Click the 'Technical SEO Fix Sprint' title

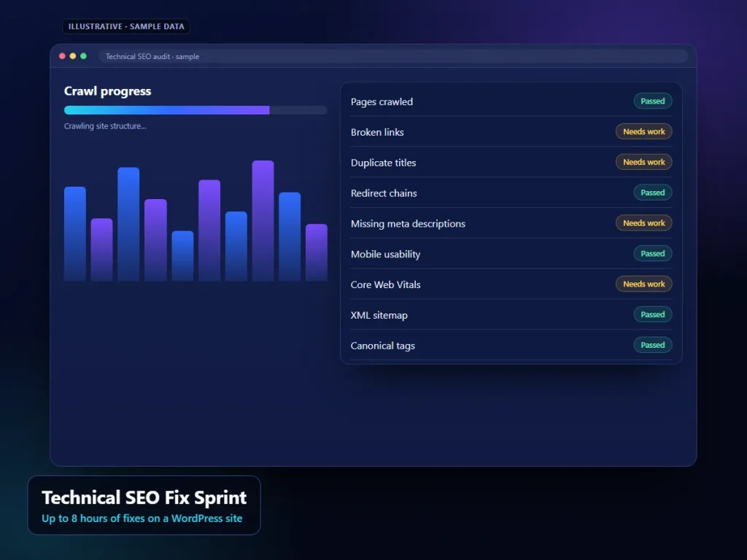click(144, 497)
